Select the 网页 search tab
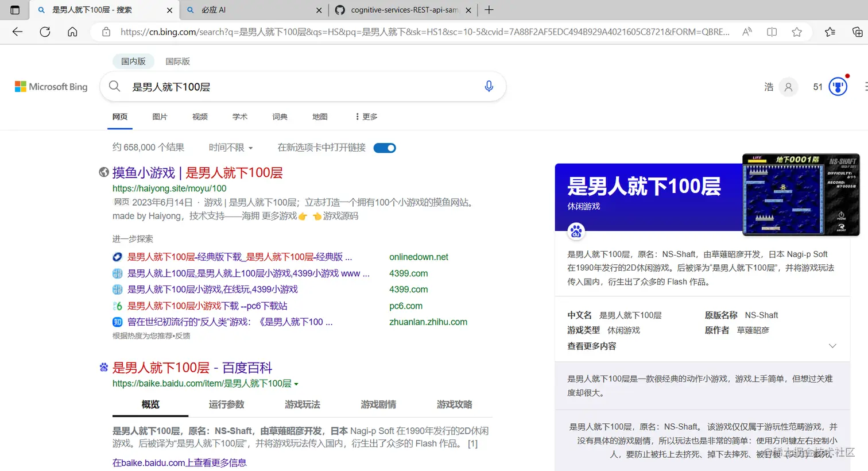Screen dimensions: 868x471 click(120, 117)
